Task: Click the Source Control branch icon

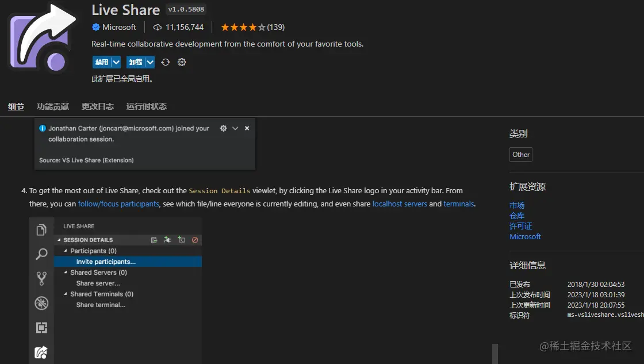Action: click(x=41, y=278)
